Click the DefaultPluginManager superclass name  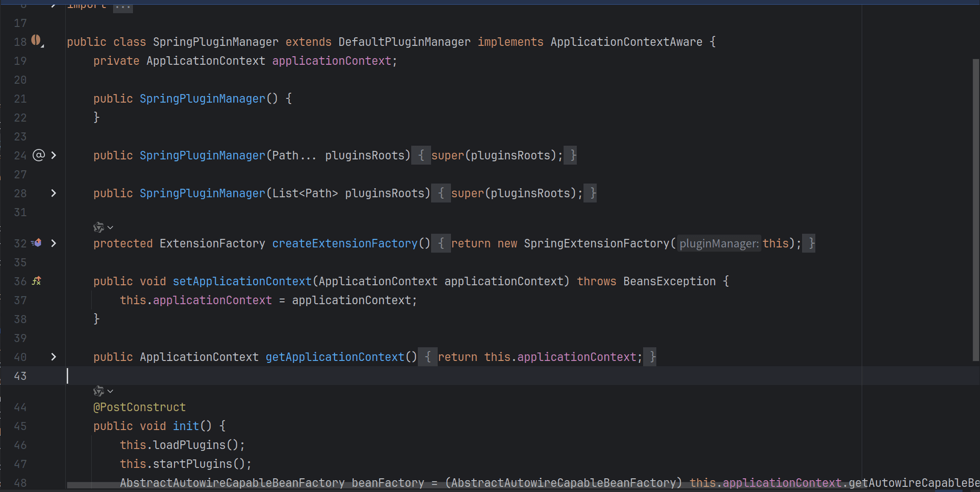(404, 42)
